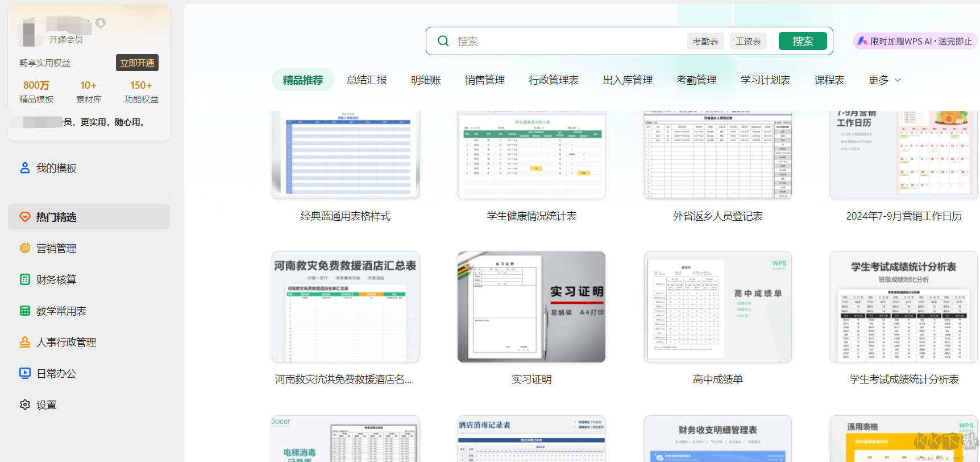Click the green 搜索 button
The height and width of the screenshot is (462, 980).
click(803, 41)
